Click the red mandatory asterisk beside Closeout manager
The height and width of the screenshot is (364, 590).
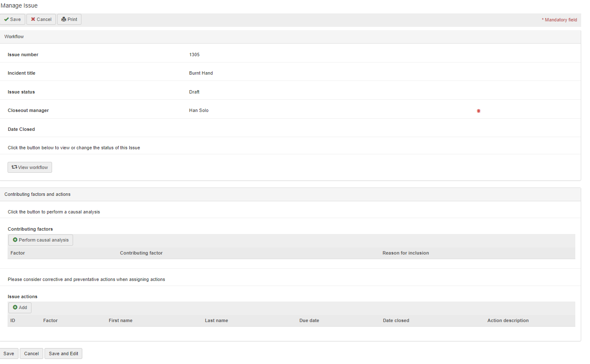pyautogui.click(x=478, y=111)
